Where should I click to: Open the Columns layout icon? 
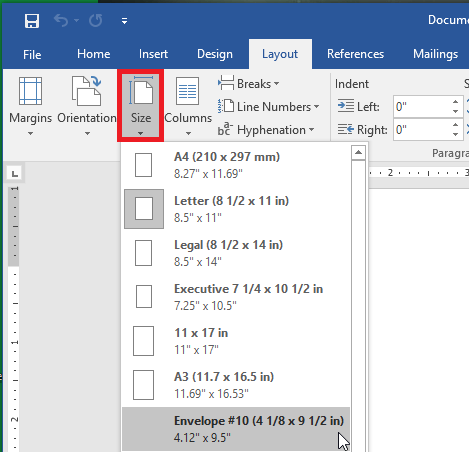pyautogui.click(x=188, y=91)
